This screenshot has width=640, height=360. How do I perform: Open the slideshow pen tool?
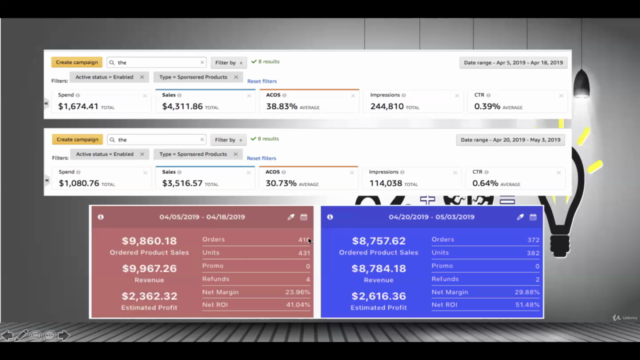tap(21, 336)
